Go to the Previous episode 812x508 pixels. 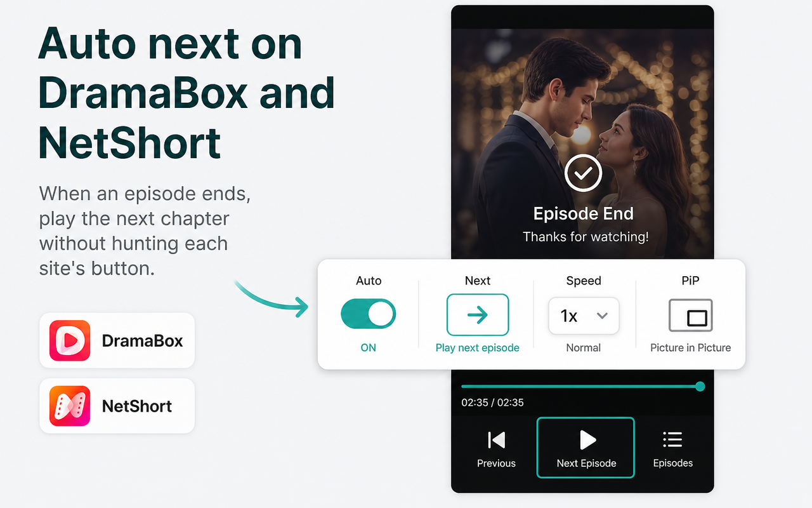coord(496,448)
